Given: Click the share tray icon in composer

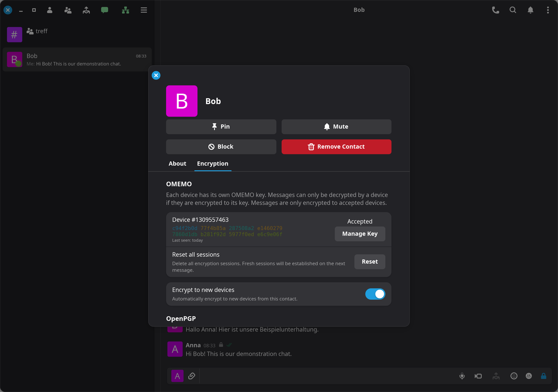Looking at the screenshot, I should (496, 376).
